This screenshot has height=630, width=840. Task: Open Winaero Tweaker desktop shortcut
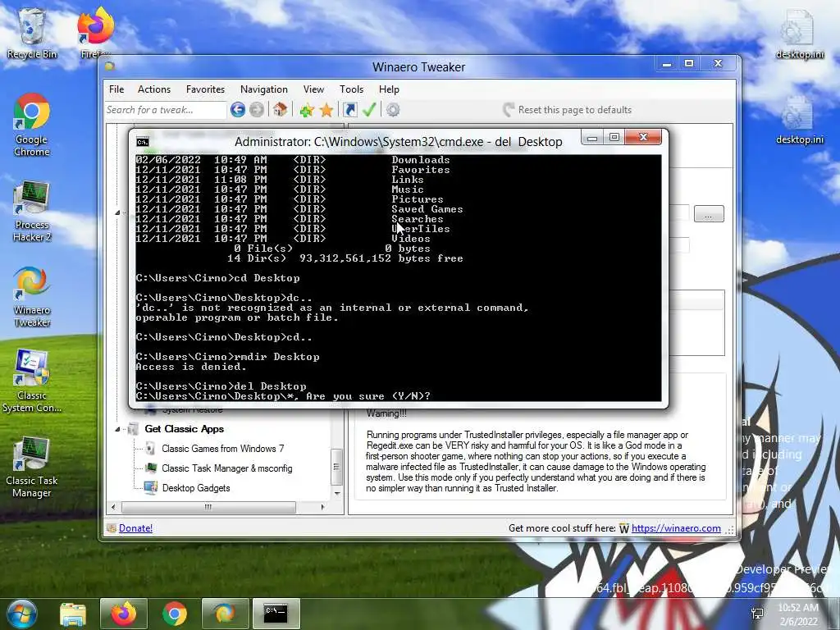tap(32, 296)
